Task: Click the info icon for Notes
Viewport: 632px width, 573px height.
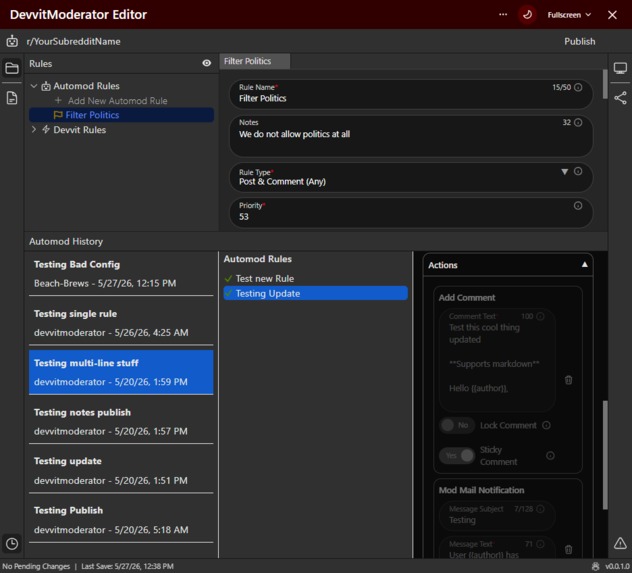Action: [578, 122]
